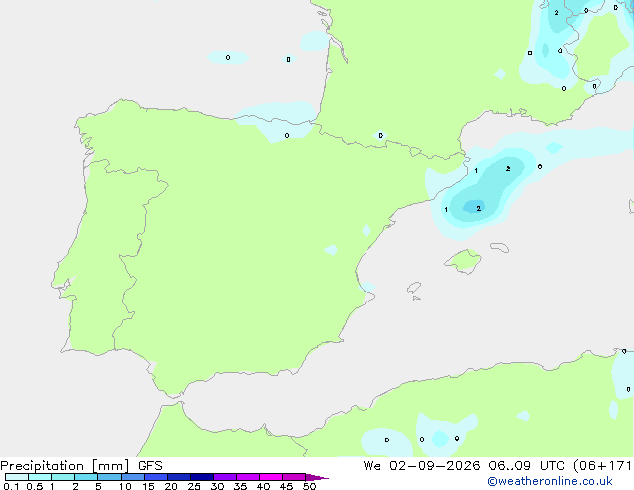This screenshot has width=634, height=490.
Task: Click the 0.5–1 mm legend color swatch
Action: click(x=40, y=477)
